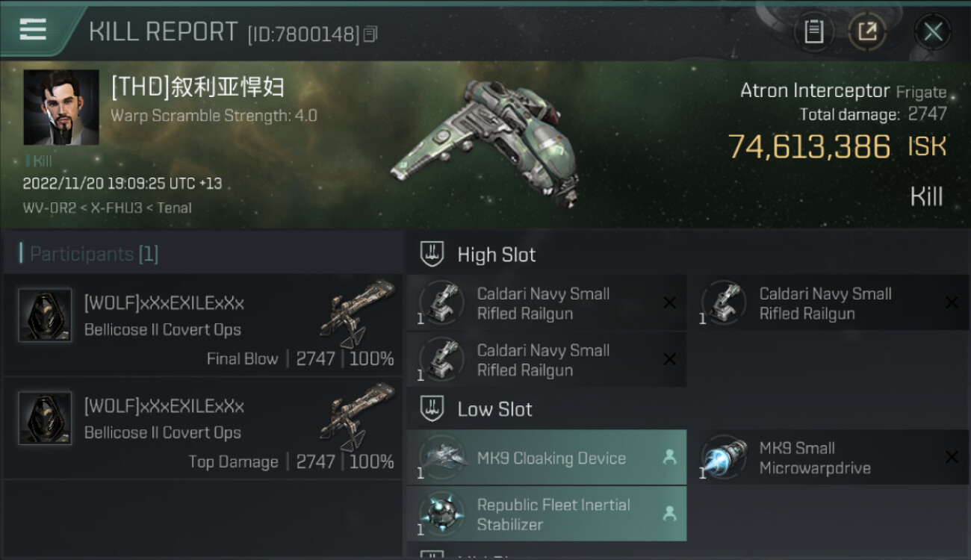Select Republic Fleet Inertial Stabilizer item
The image size is (971, 560).
click(x=547, y=514)
